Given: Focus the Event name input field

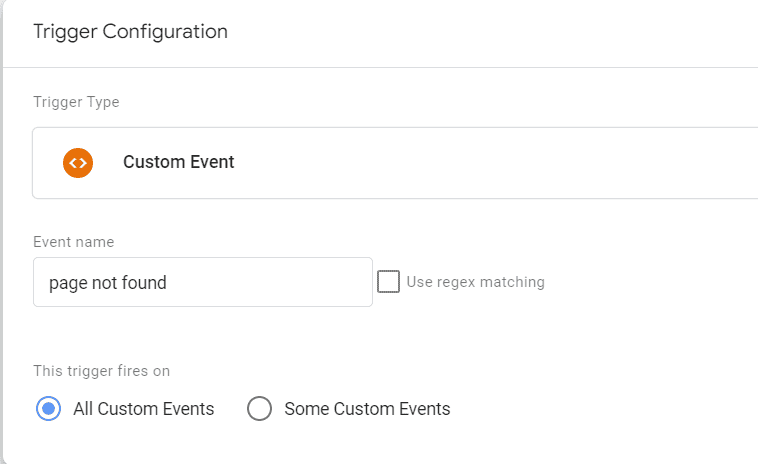Looking at the screenshot, I should 202,282.
